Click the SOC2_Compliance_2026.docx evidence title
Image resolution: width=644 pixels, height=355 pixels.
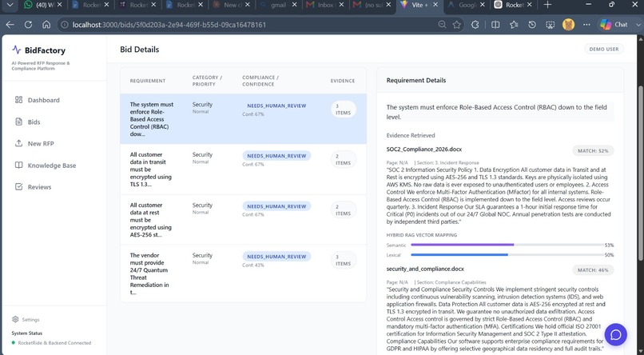[423, 150]
